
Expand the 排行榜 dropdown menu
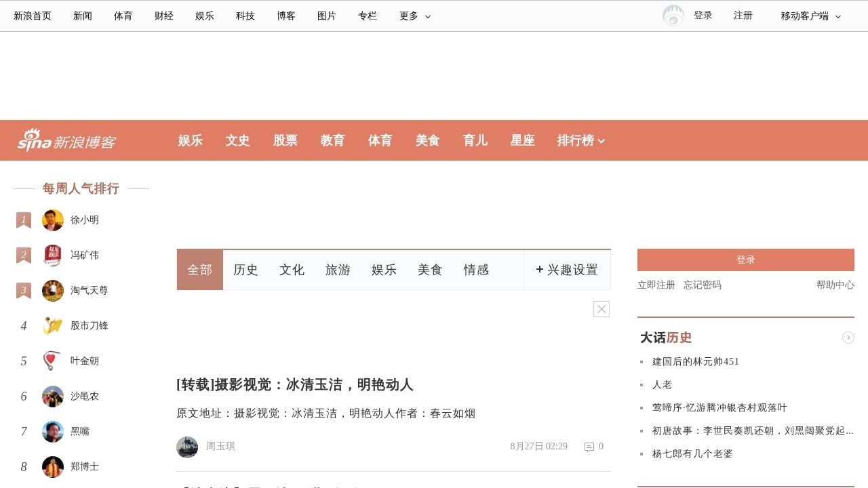coord(581,140)
